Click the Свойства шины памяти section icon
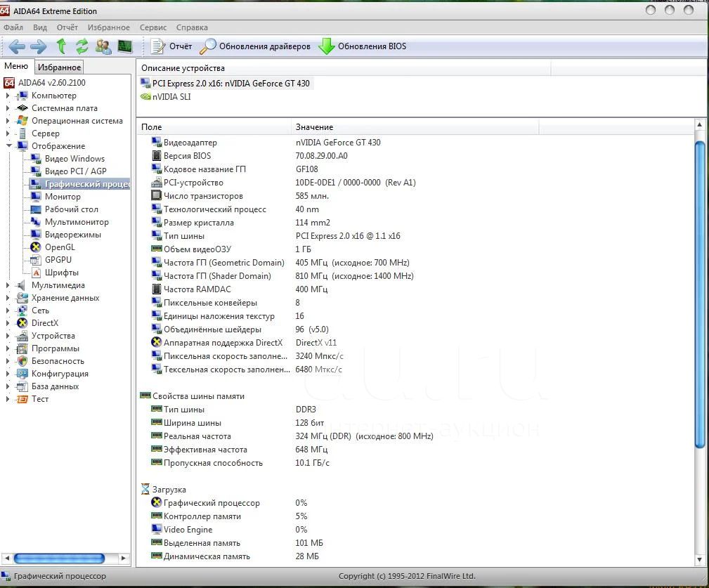 tap(145, 396)
